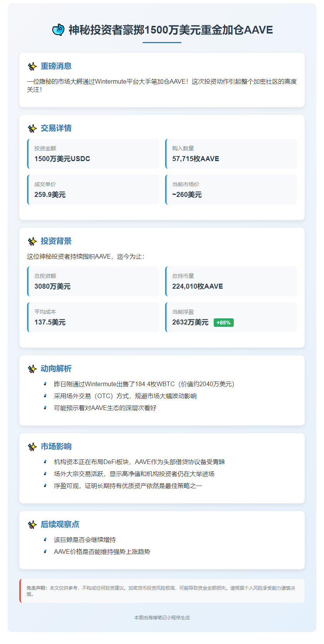The height and width of the screenshot is (644, 324).
Task: Click the 当前浮盈 label
Action: (x=183, y=312)
